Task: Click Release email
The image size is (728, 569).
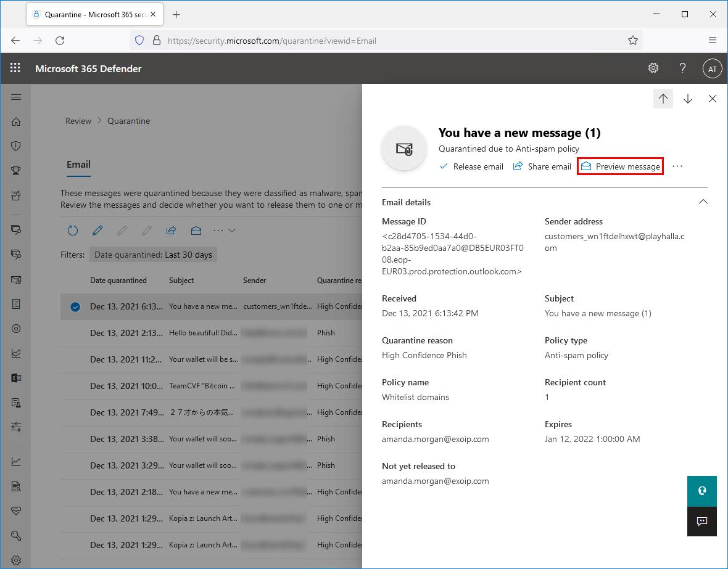Action: [x=471, y=166]
